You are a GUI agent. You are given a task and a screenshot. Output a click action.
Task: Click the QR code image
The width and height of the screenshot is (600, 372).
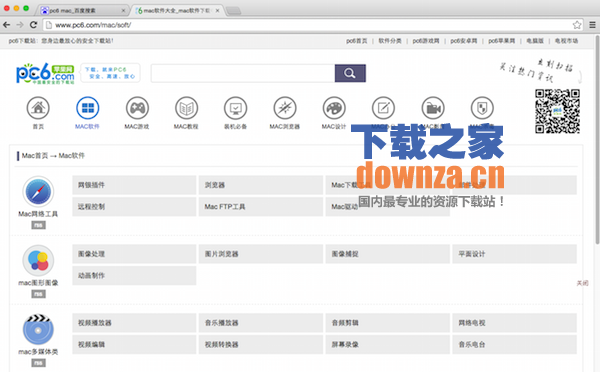pos(557,111)
